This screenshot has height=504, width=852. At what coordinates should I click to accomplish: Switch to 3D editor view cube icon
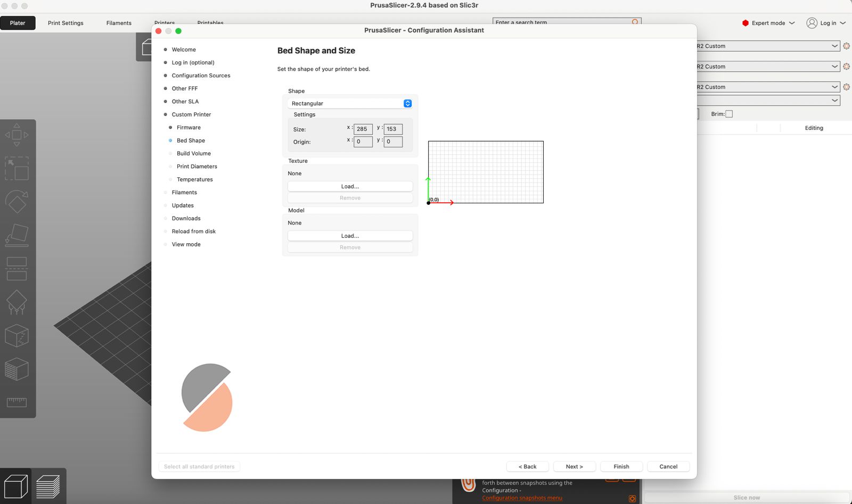click(16, 486)
